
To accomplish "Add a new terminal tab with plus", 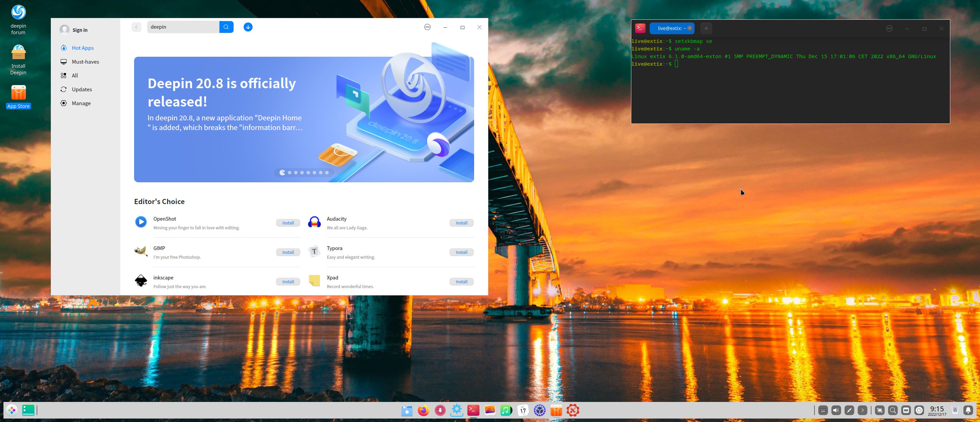I will [x=706, y=28].
